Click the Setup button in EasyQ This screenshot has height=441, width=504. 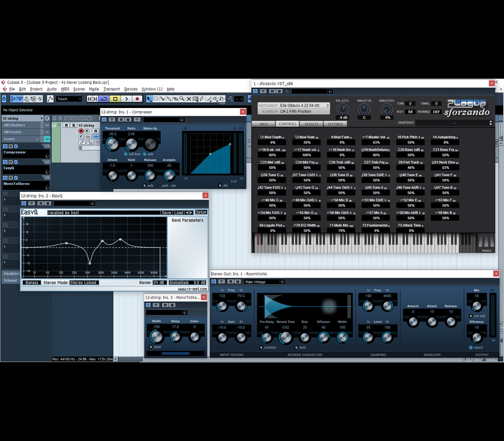pos(201,213)
